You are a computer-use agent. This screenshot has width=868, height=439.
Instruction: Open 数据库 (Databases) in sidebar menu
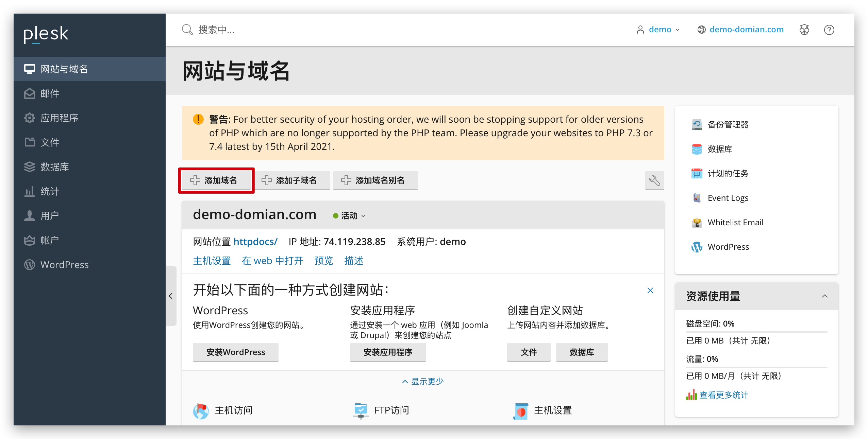click(54, 167)
